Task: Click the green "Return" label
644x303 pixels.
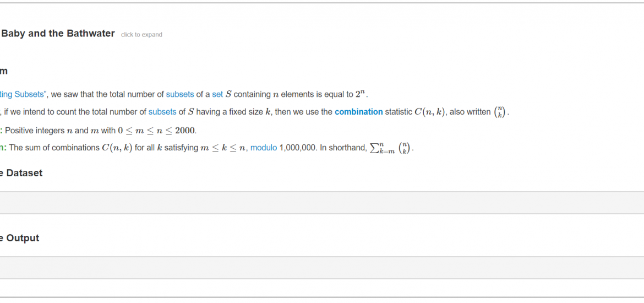Action: [3, 148]
